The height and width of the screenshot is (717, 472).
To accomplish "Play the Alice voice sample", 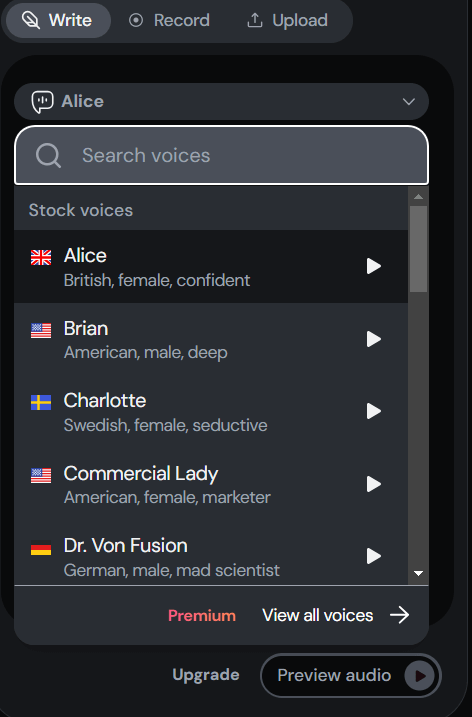I will click(x=374, y=266).
